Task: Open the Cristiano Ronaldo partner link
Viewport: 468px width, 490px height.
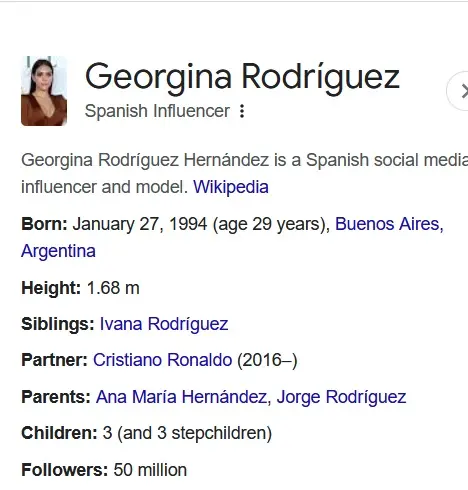Action: 162,360
